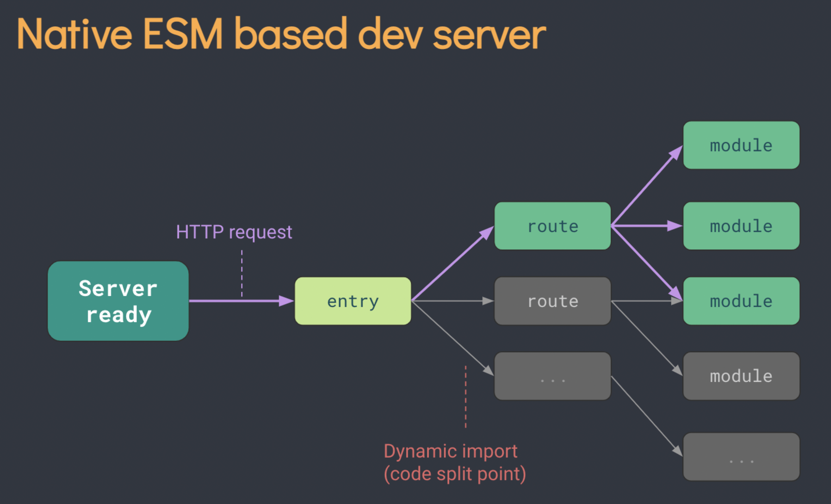Click the Server ready box

[118, 301]
